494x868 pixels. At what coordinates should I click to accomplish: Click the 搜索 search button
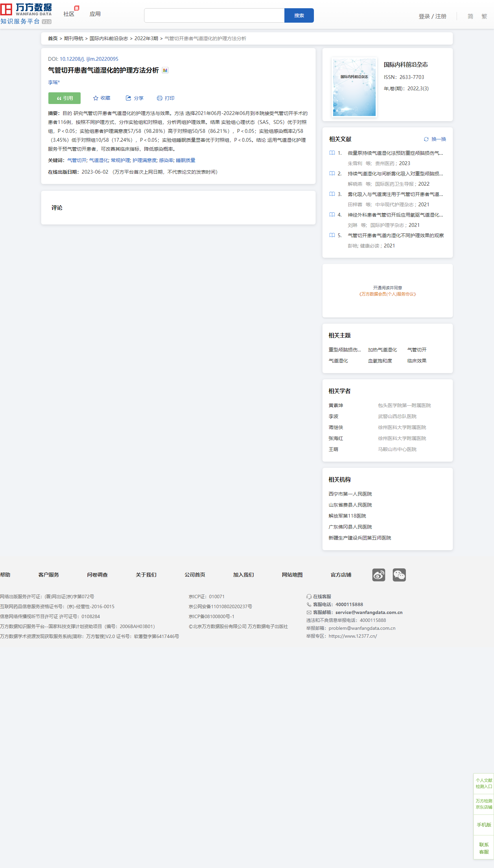click(x=299, y=15)
